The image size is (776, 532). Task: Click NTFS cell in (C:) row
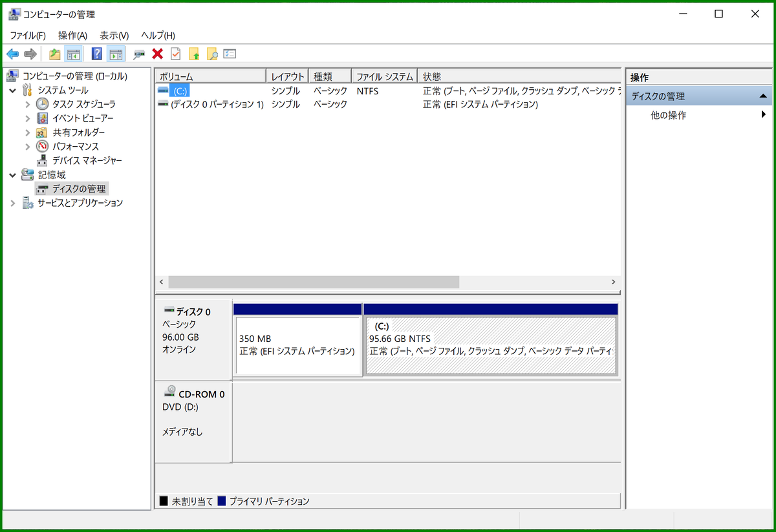367,91
